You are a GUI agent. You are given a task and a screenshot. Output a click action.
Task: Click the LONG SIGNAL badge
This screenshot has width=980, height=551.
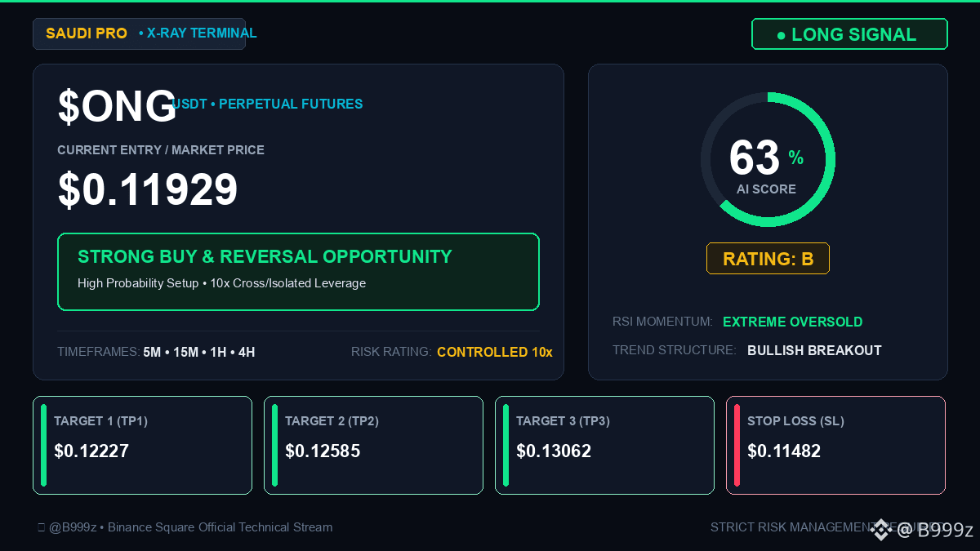coord(849,34)
